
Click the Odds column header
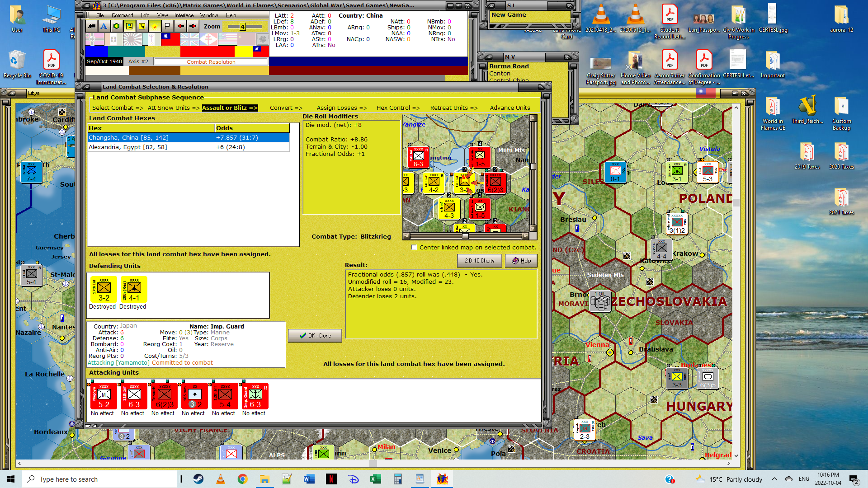252,128
